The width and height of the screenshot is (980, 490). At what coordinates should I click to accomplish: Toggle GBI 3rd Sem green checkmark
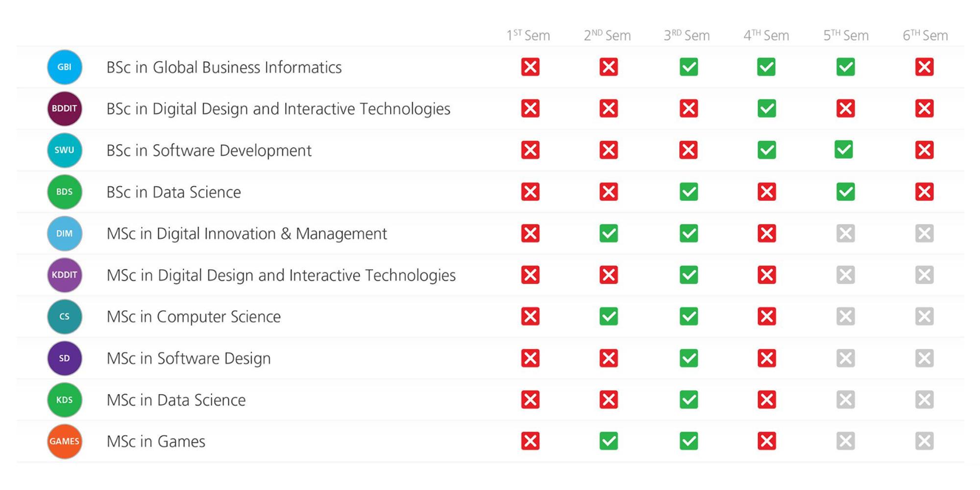click(688, 67)
